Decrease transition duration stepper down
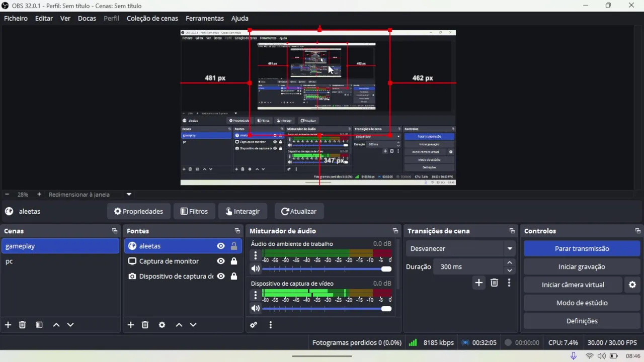The image size is (644, 362). click(510, 270)
